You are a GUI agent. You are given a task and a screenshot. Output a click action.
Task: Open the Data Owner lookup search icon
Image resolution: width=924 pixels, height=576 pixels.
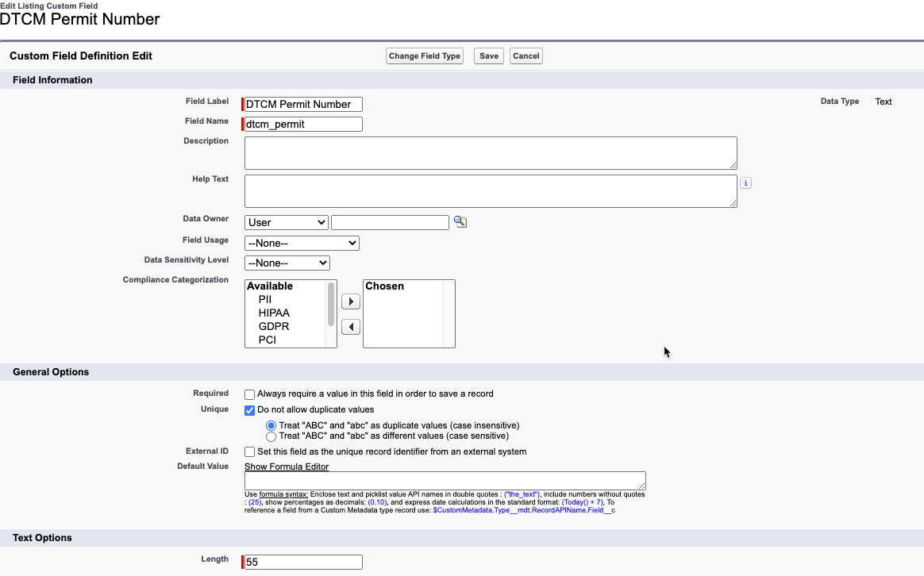(460, 222)
